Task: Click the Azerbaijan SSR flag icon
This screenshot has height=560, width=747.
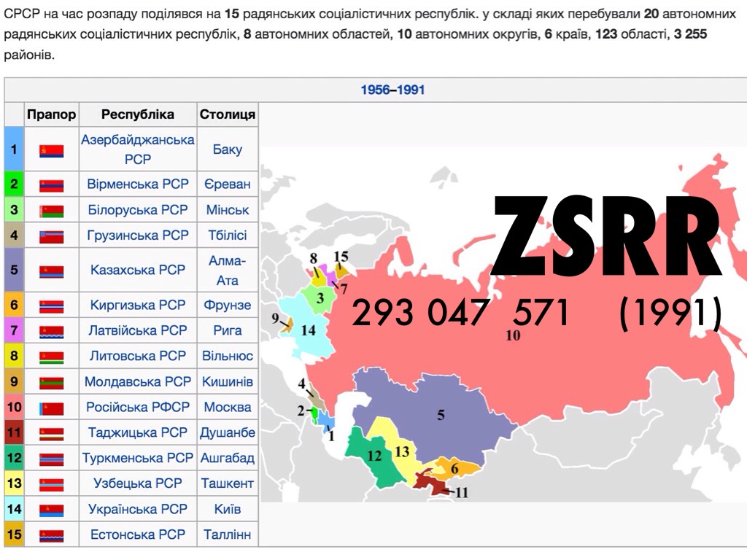Action: (51, 151)
